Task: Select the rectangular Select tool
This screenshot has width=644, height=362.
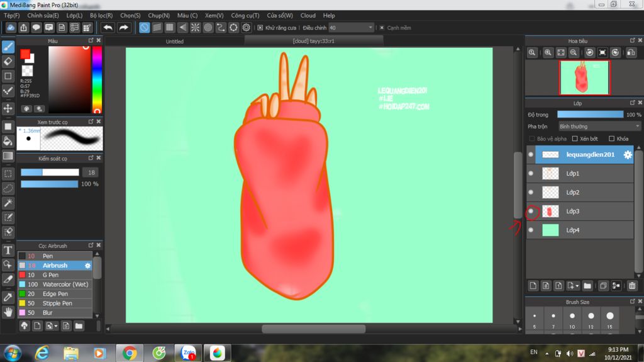Action: pyautogui.click(x=8, y=174)
